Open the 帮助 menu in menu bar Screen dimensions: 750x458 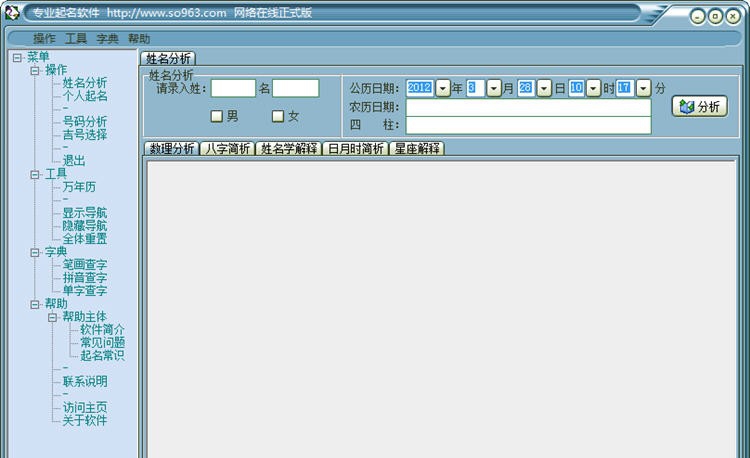coord(139,38)
